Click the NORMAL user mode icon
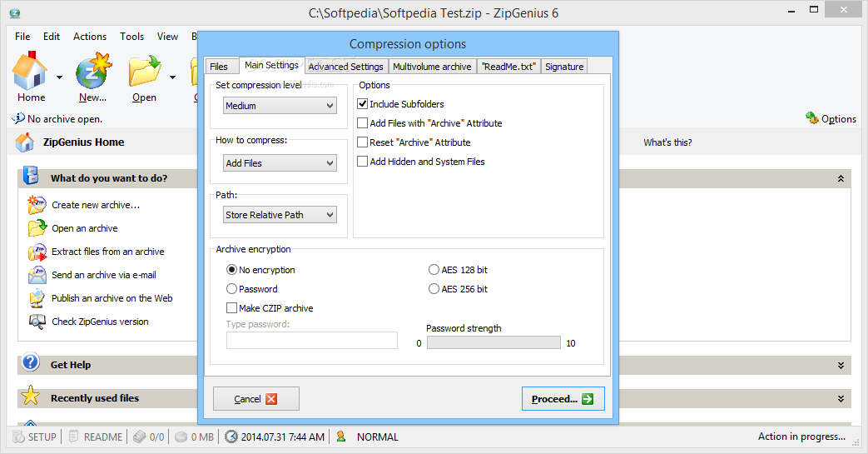This screenshot has height=454, width=868. [x=341, y=437]
